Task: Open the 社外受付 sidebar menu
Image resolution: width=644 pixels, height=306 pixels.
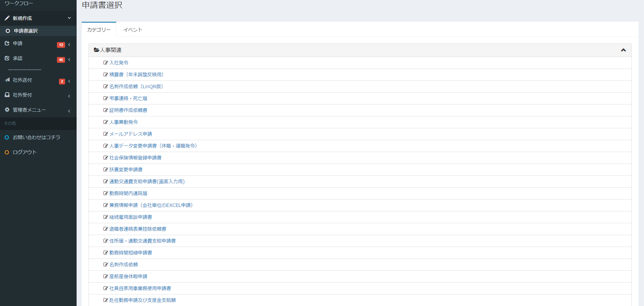Action: (38, 95)
